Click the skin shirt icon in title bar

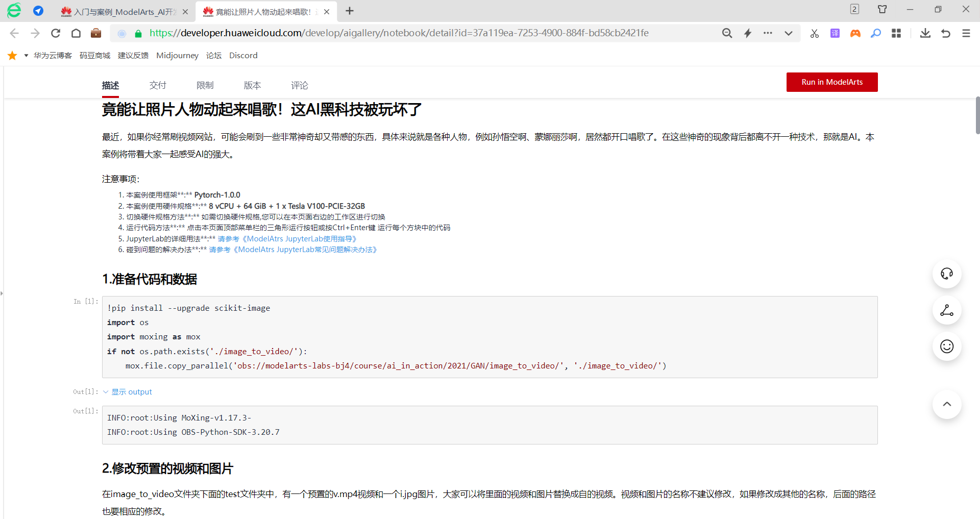pyautogui.click(x=882, y=9)
